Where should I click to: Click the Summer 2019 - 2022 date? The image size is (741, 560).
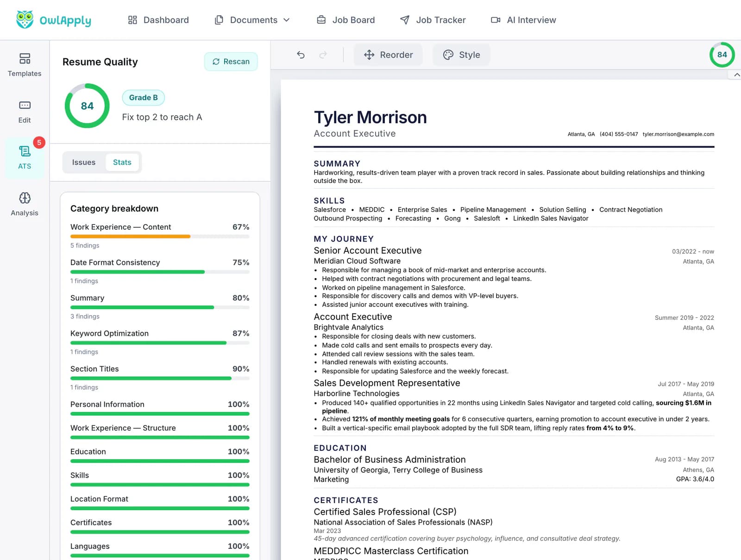[x=684, y=317]
